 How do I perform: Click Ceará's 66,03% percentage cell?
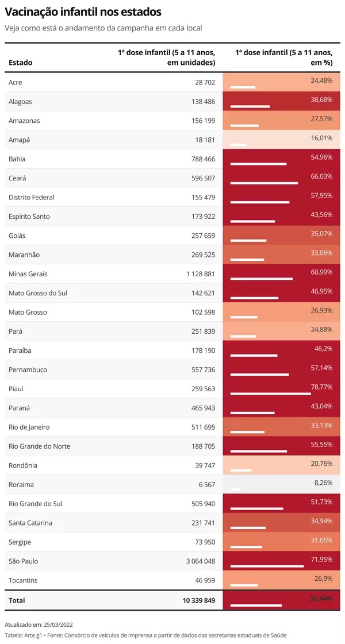point(282,178)
